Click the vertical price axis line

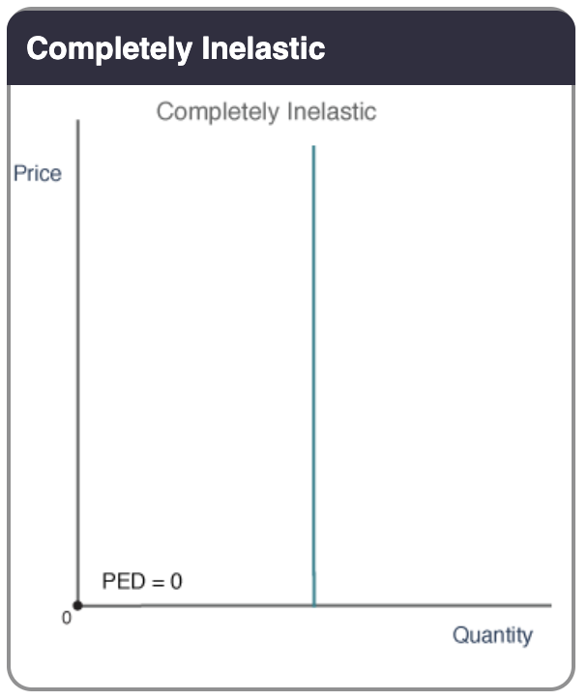[x=78, y=367]
